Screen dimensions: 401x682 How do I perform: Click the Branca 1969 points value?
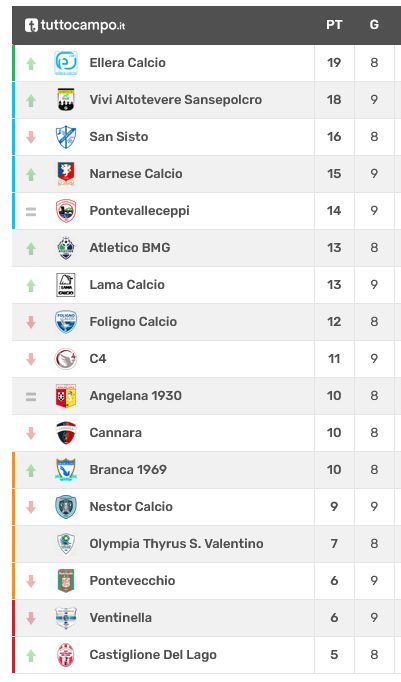point(334,470)
